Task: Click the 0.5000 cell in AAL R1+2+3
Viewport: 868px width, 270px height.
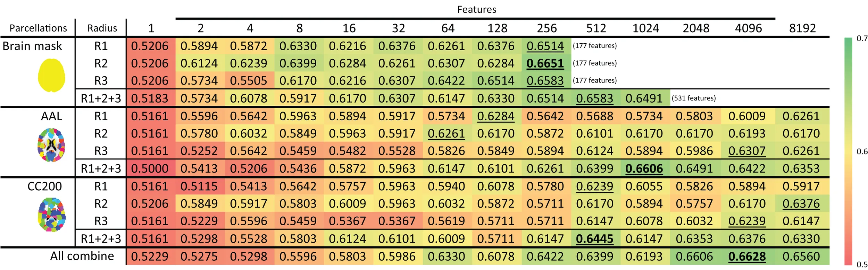Action: (150, 169)
